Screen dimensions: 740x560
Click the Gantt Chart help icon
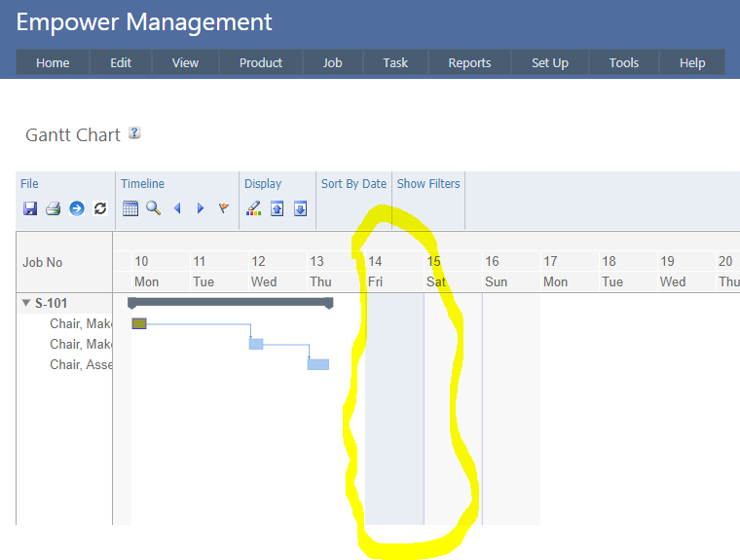134,133
